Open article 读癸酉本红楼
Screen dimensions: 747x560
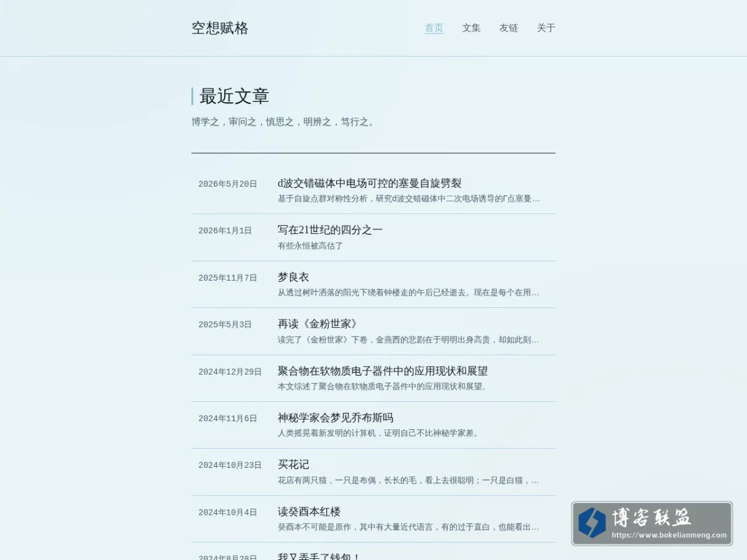309,511
